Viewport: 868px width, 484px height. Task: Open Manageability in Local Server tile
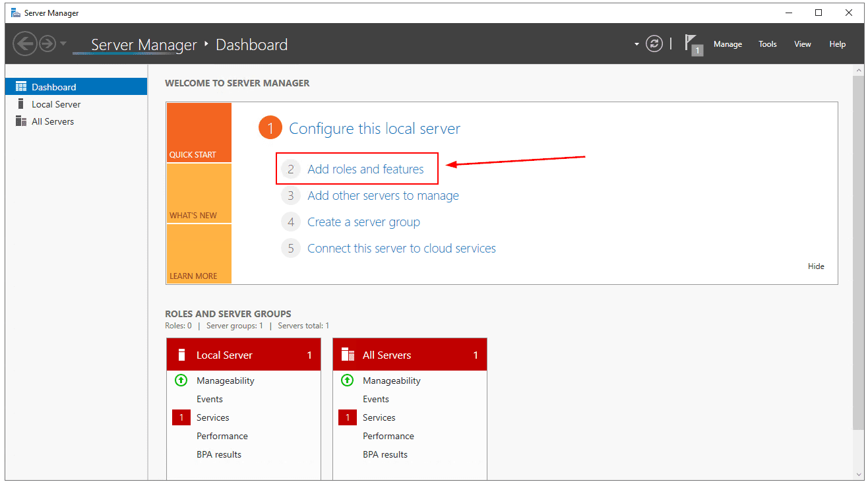click(225, 380)
